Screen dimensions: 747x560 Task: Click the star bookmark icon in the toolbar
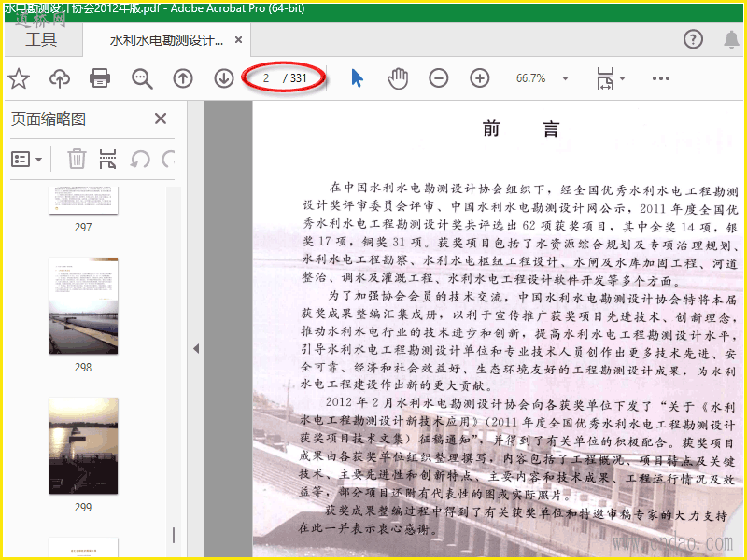point(19,78)
